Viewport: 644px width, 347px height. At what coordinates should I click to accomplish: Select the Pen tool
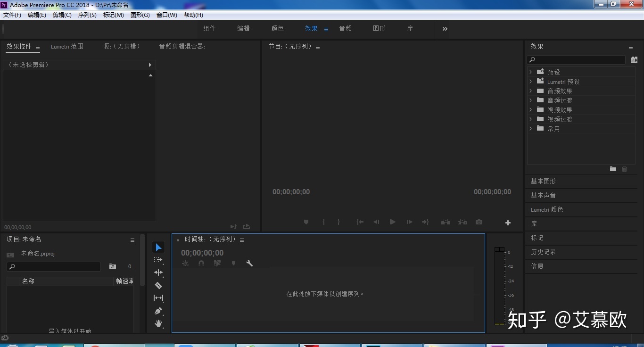pyautogui.click(x=158, y=311)
